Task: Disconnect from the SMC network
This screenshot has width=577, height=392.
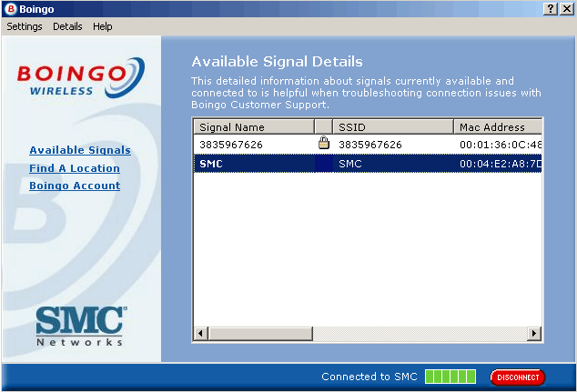Action: [x=518, y=377]
